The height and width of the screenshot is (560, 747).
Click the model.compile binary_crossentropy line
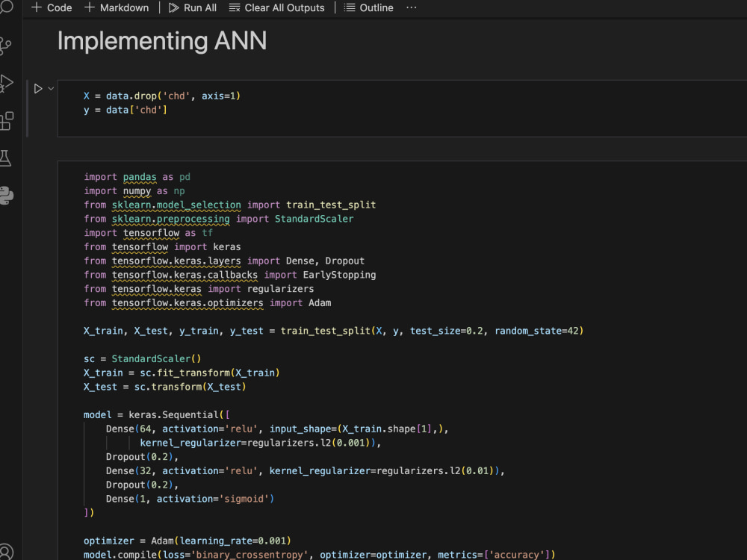[x=319, y=555]
